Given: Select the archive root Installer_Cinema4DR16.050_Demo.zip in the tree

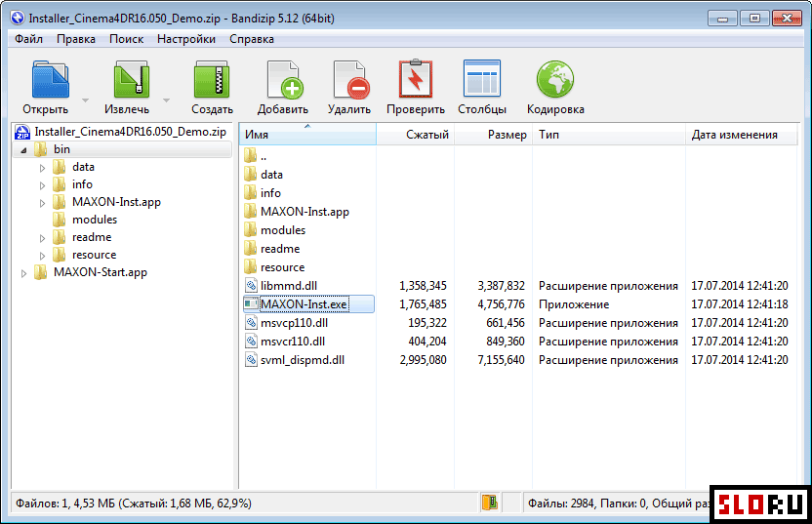Looking at the screenshot, I should (121, 132).
